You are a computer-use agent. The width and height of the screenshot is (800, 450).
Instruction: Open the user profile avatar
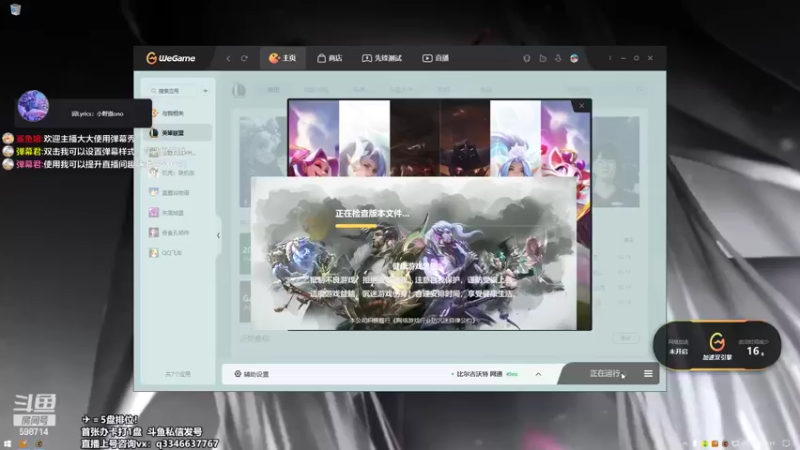(x=574, y=58)
